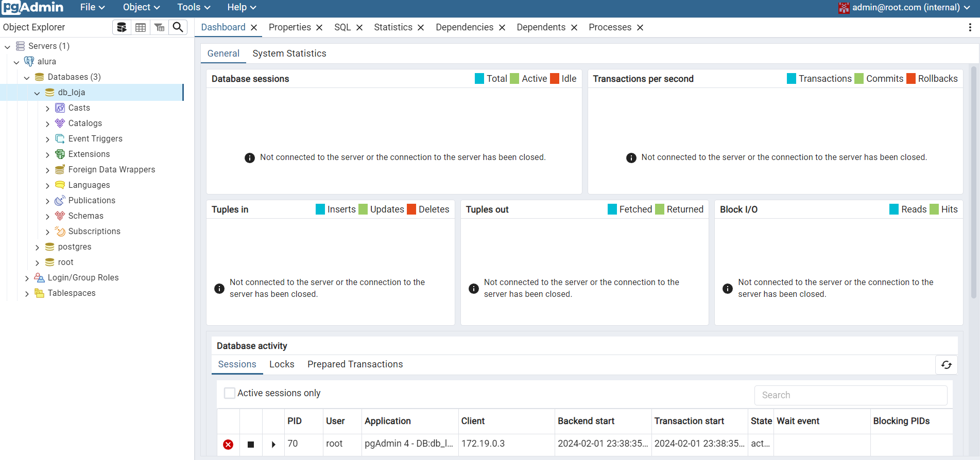
Task: Open the Search Objects magnifier icon
Action: pos(178,27)
